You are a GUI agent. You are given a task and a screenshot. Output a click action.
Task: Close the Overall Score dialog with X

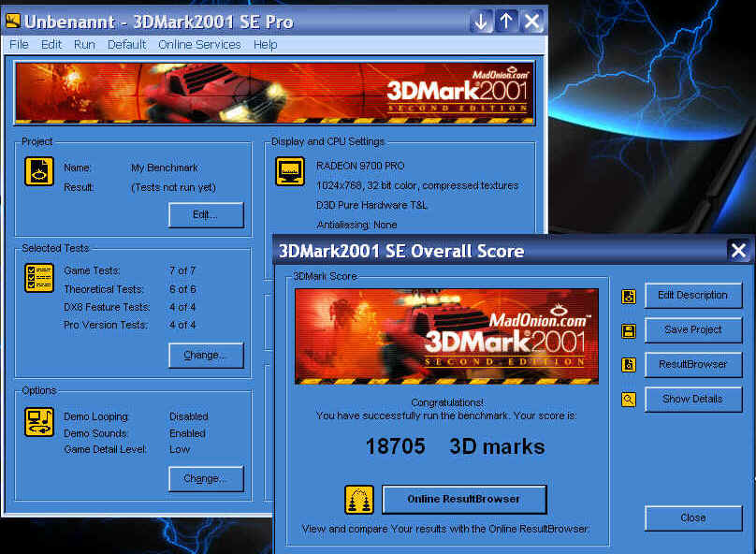pos(738,251)
